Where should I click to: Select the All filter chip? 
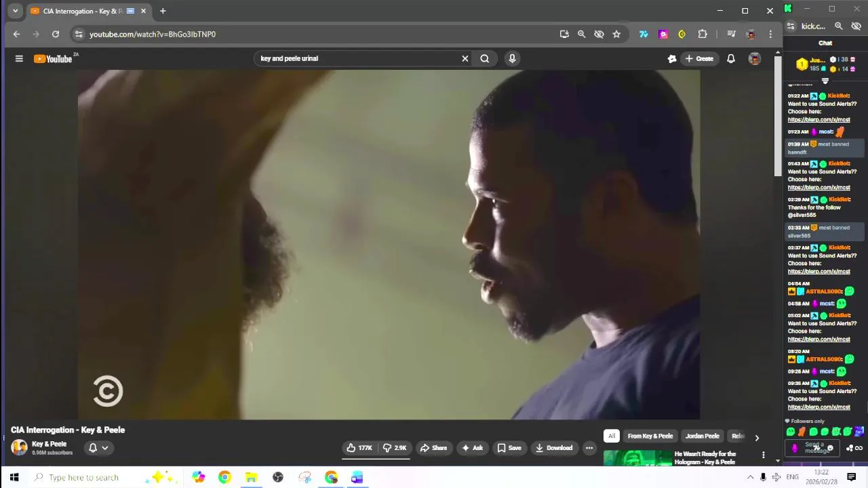coord(612,436)
